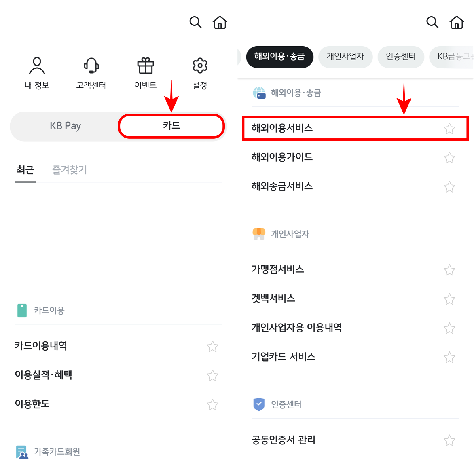Select the 해외이용·송금 filter chip
This screenshot has height=476, width=474.
pos(279,57)
